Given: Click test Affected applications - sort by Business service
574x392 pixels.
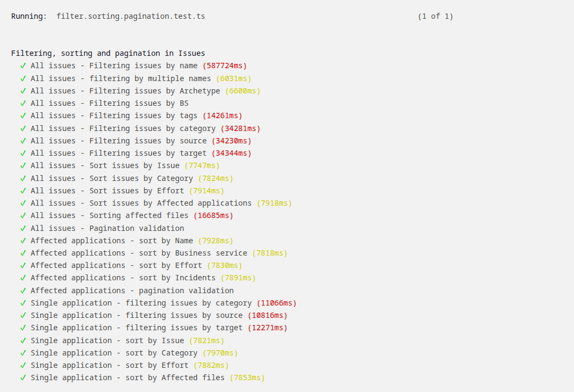Looking at the screenshot, I should pos(139,253).
